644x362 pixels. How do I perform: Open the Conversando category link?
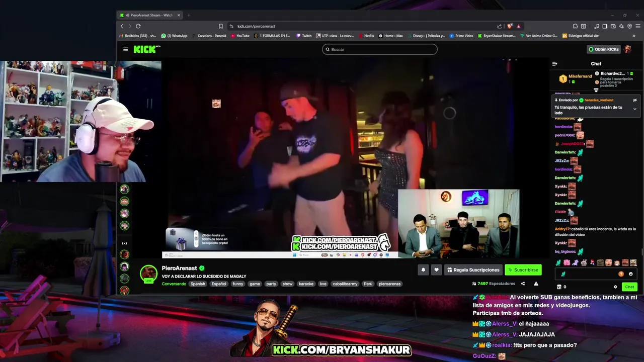click(174, 284)
